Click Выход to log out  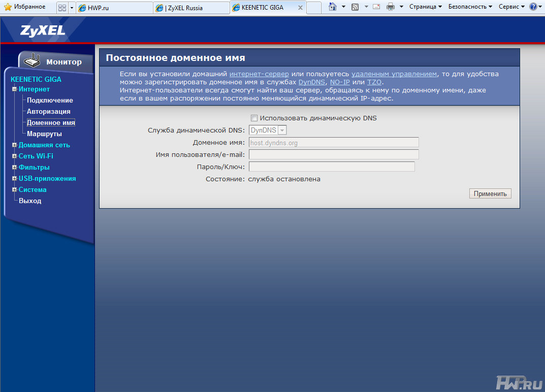(30, 201)
